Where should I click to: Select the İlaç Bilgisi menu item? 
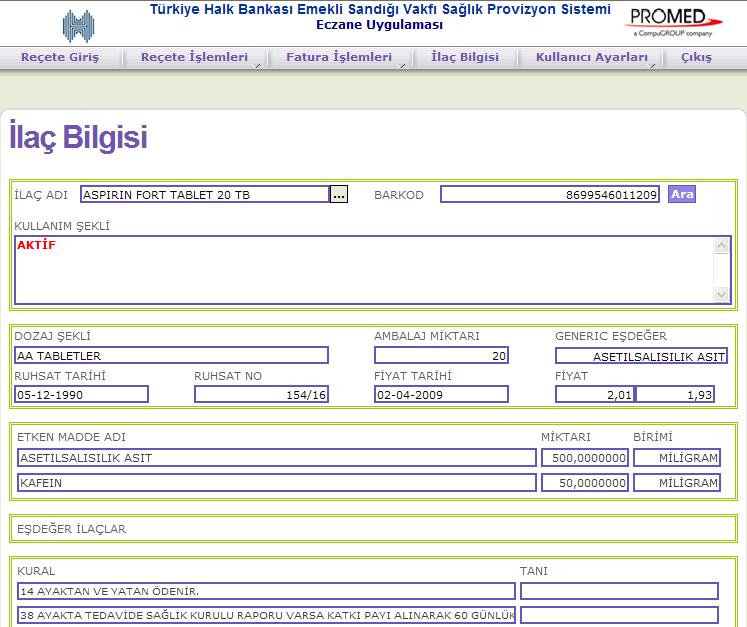point(465,57)
